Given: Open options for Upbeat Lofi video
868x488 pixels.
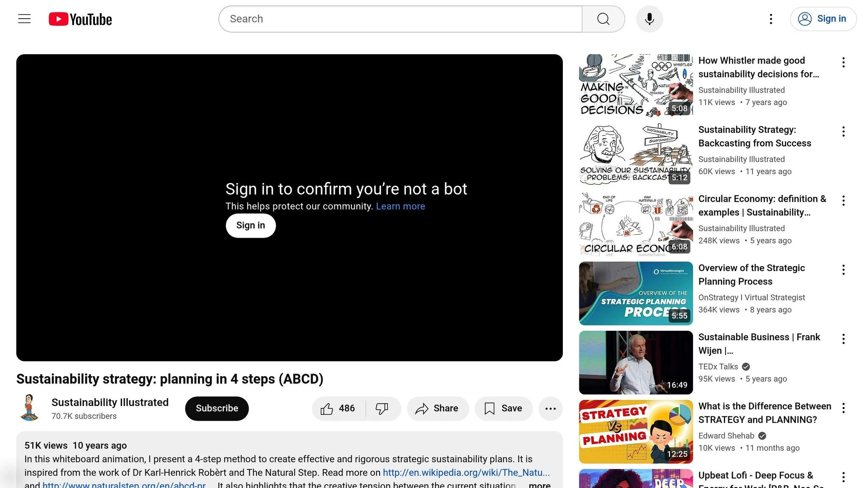Looking at the screenshot, I should [x=843, y=477].
